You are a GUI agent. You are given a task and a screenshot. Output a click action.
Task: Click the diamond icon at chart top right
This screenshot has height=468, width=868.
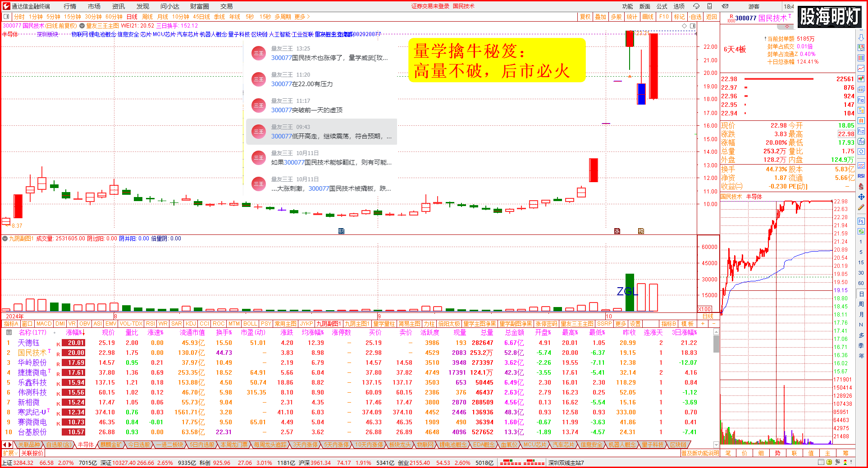[685, 26]
